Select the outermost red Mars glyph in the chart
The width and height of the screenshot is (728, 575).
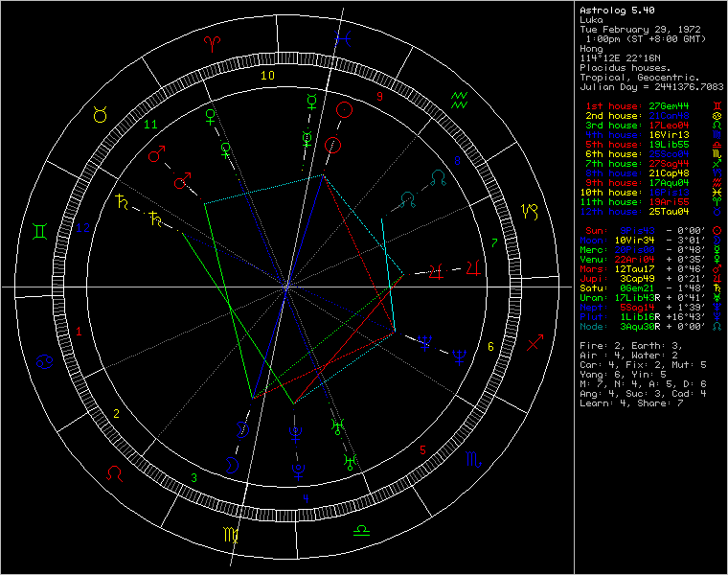[156, 153]
